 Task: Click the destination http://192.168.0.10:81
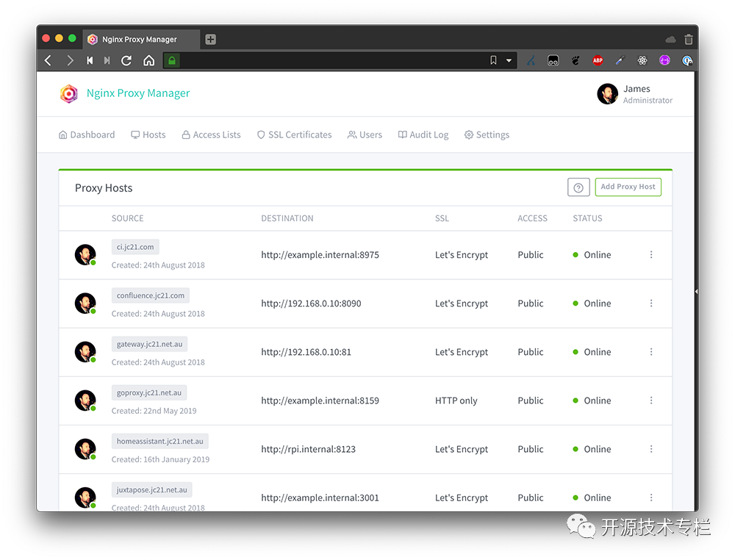306,353
